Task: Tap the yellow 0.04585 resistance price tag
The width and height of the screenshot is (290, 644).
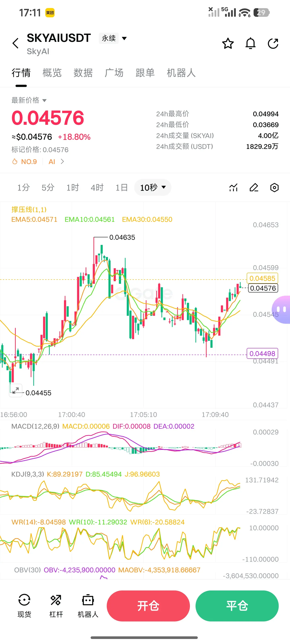Action: coord(262,278)
